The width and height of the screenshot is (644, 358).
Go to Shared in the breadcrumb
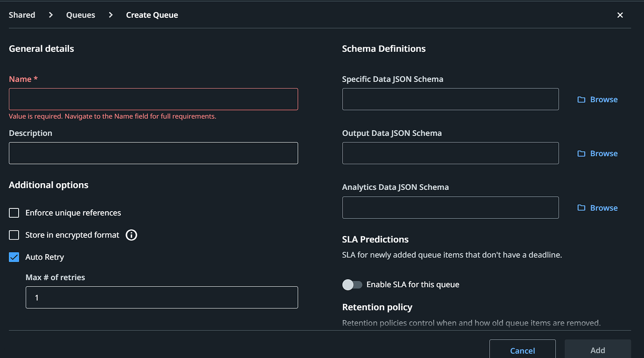22,15
